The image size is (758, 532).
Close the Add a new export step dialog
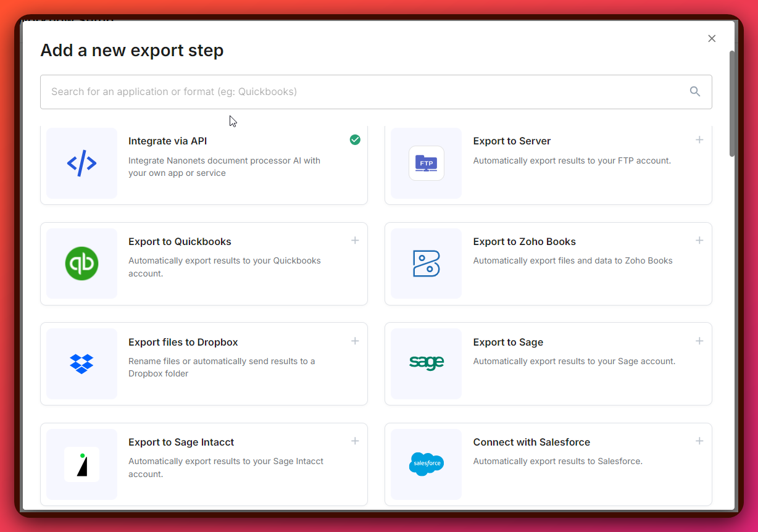(x=712, y=39)
